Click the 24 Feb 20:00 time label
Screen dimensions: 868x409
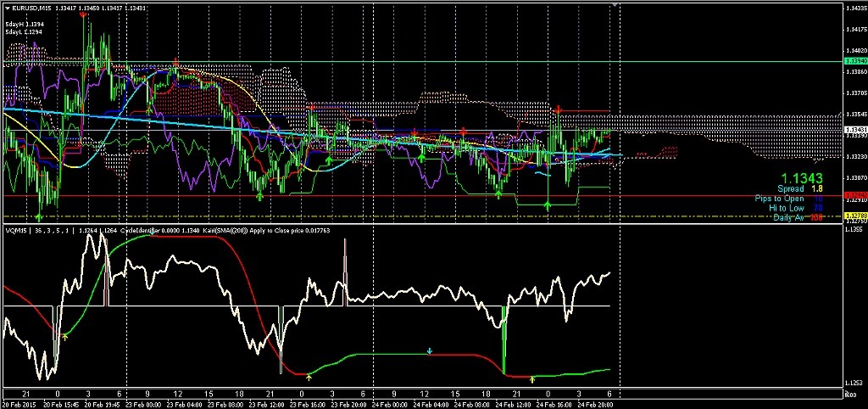595,405
